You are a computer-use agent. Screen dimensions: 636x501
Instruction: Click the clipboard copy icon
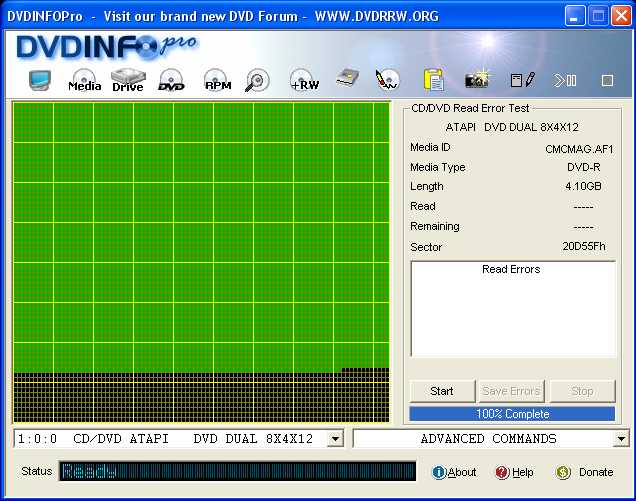[x=434, y=80]
